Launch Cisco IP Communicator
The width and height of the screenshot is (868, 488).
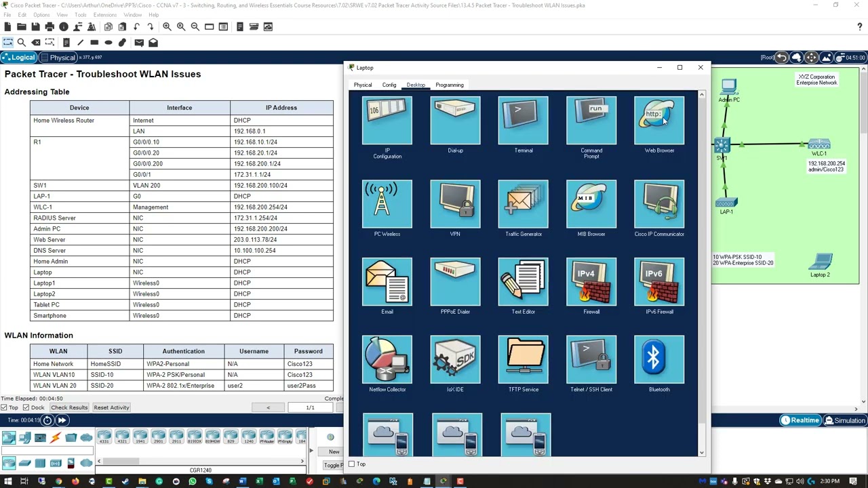[x=659, y=204]
